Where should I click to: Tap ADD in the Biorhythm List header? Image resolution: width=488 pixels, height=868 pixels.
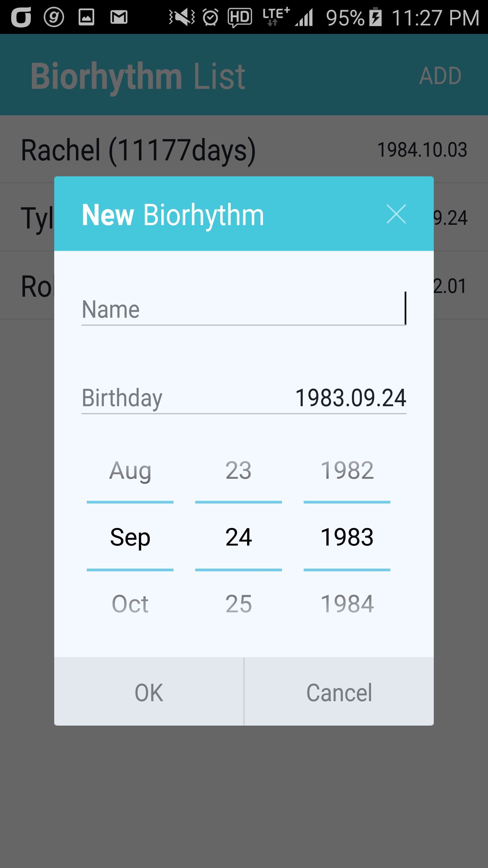tap(440, 75)
